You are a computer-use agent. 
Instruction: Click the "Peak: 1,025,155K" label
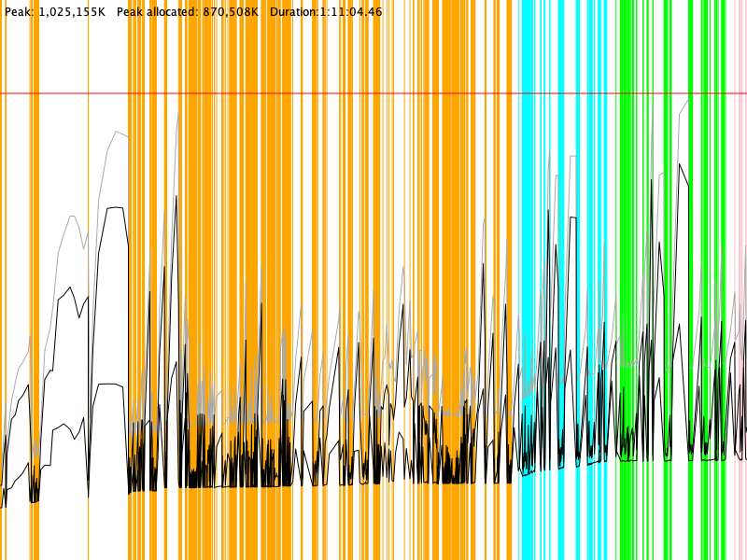tap(55, 12)
